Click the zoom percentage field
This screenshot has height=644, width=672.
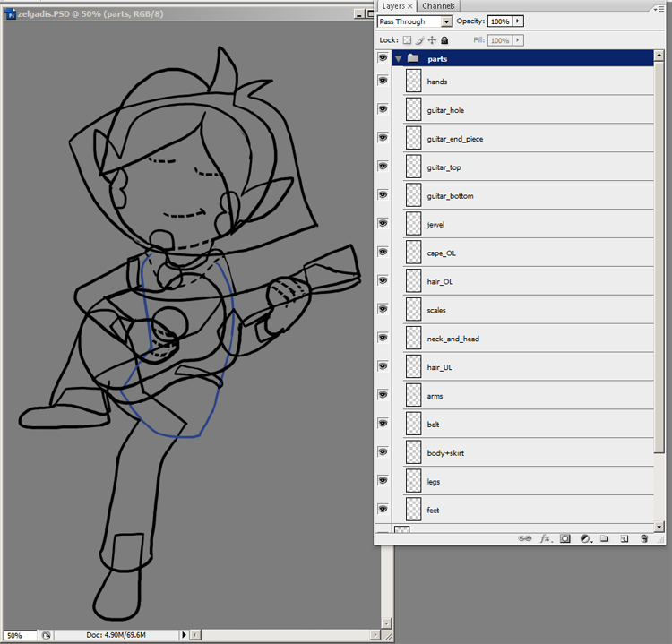(x=20, y=635)
